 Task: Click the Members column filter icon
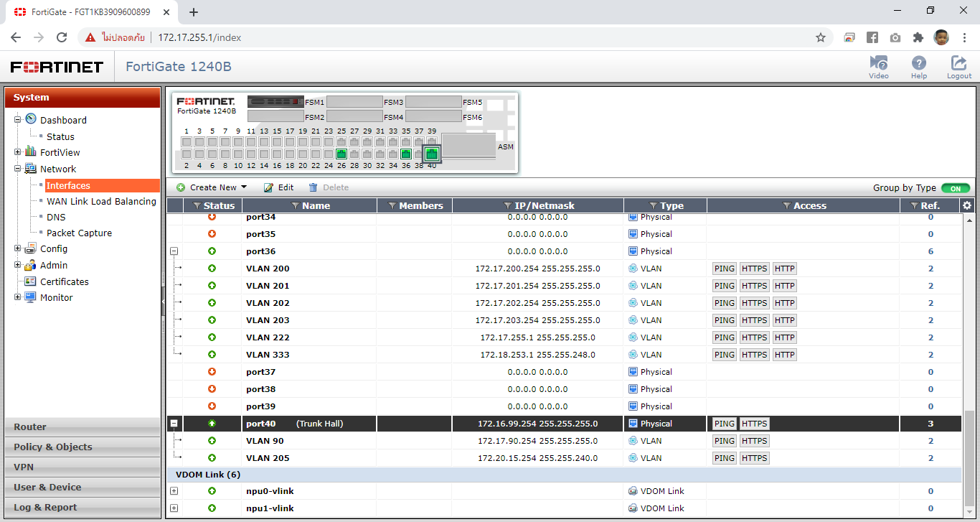[392, 206]
